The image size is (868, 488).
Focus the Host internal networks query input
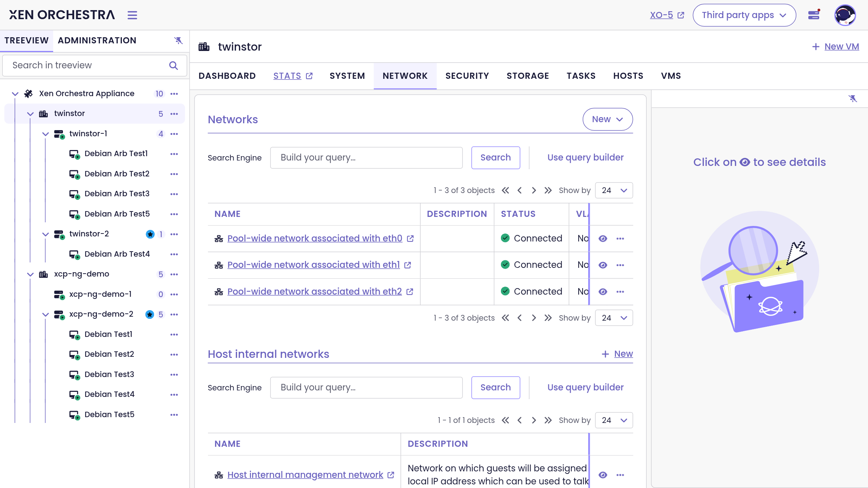366,388
